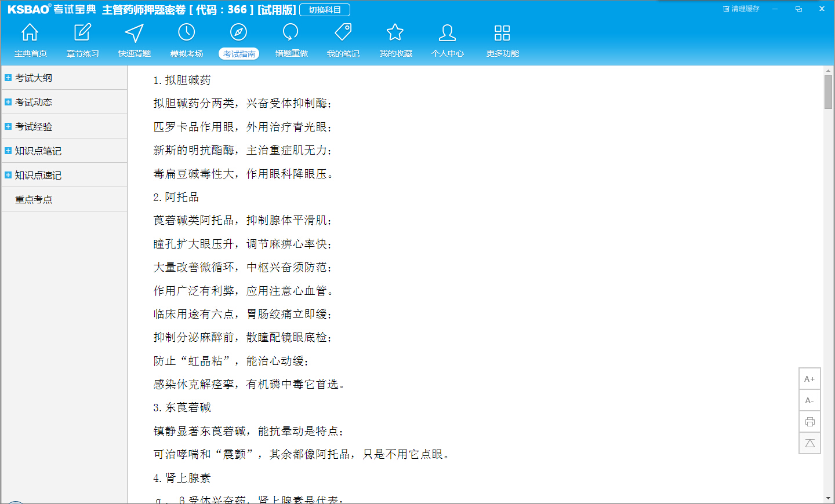The image size is (835, 504).
Task: Open 章节练习 chapter practice icon
Action: [82, 32]
